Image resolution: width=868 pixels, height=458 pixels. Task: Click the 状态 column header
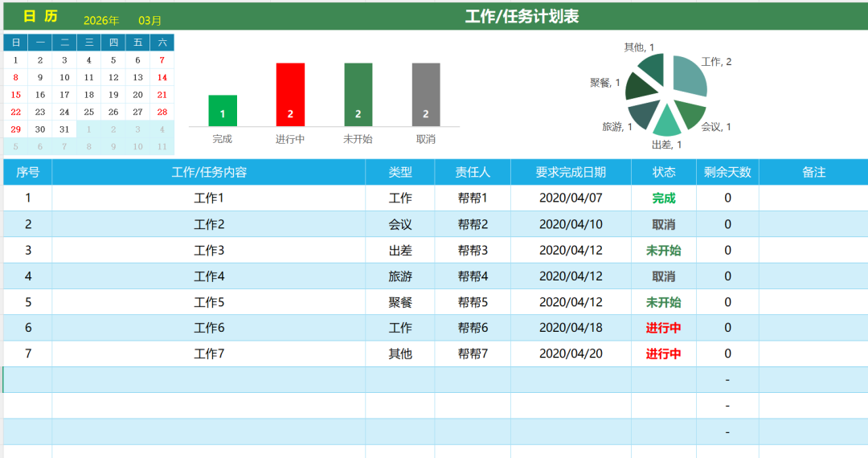[x=664, y=172]
